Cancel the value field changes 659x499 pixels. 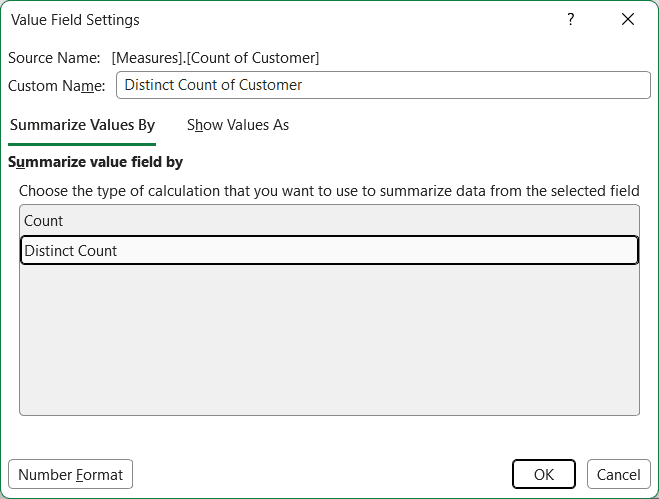619,474
